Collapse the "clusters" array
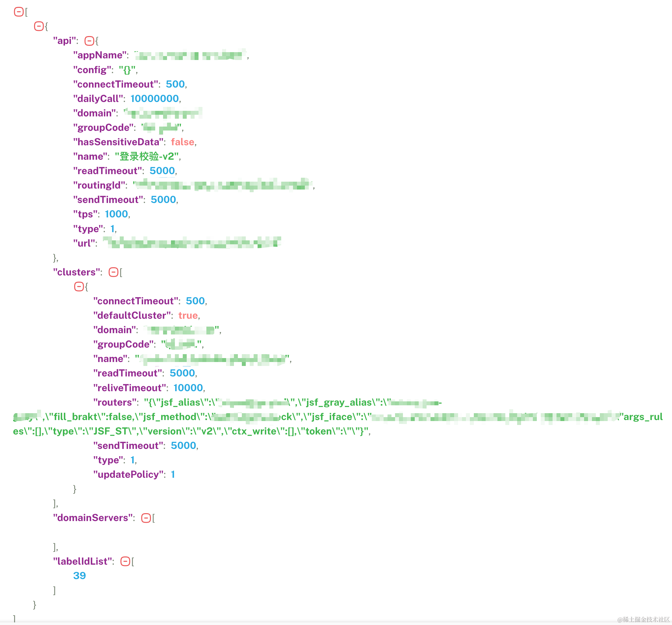Screen dimensions: 672x625 point(114,272)
